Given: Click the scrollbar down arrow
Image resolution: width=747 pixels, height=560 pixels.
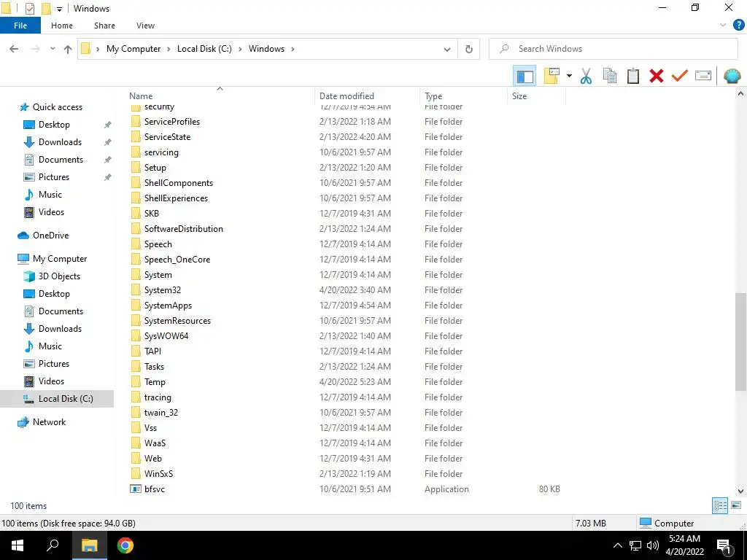Looking at the screenshot, I should 740,491.
